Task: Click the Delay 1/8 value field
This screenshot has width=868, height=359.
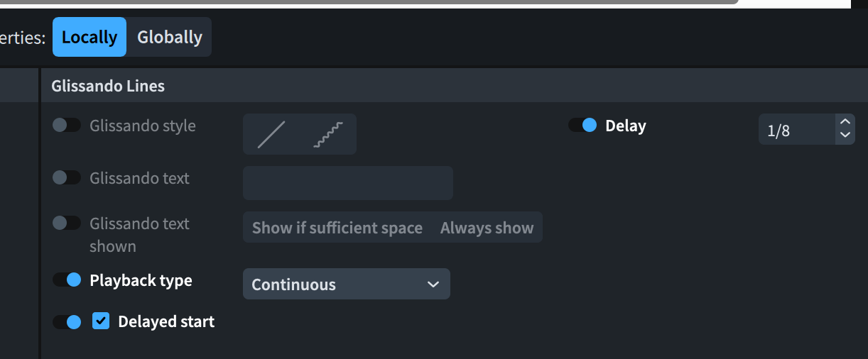Action: coord(796,130)
